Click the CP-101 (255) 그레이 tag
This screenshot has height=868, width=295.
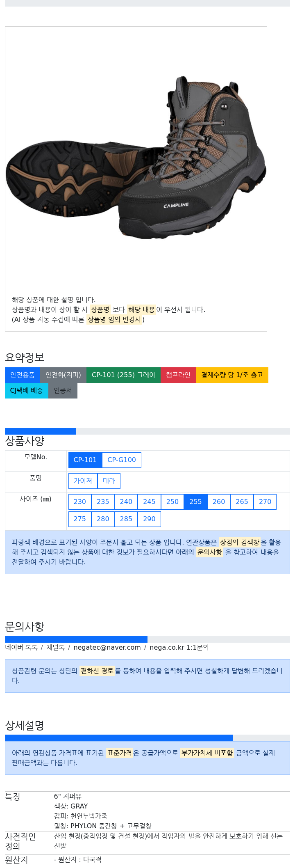point(123,375)
